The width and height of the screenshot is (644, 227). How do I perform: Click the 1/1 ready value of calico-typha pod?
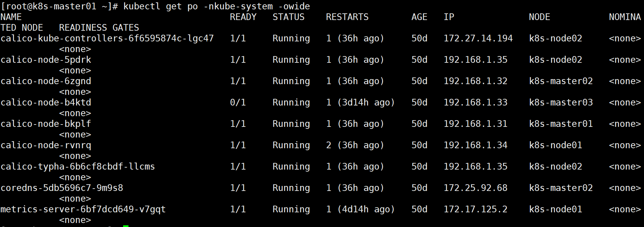[x=238, y=167]
